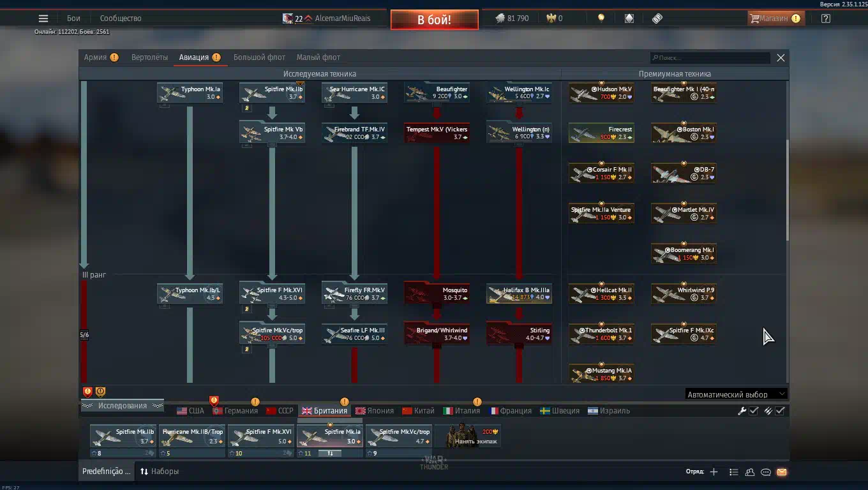868x490 pixels.
Task: Select Typhoon Mk.Ia in the research tree
Action: tap(190, 93)
